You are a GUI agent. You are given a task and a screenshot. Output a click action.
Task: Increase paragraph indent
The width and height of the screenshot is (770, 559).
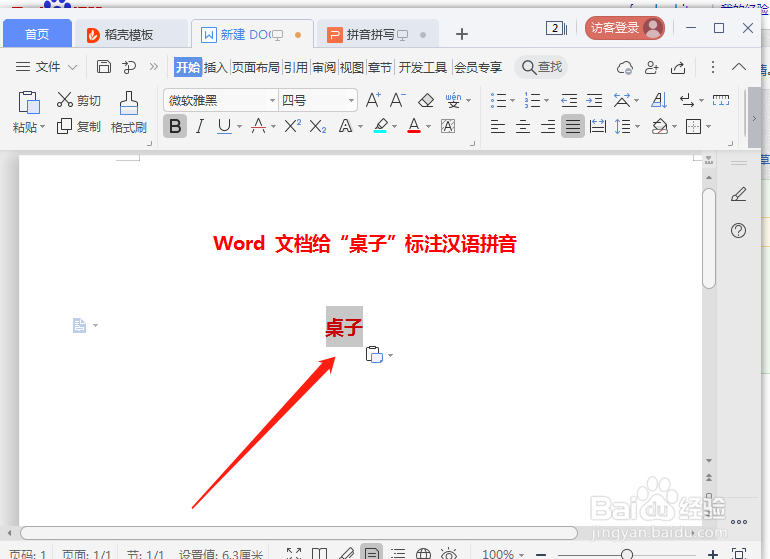(x=594, y=100)
